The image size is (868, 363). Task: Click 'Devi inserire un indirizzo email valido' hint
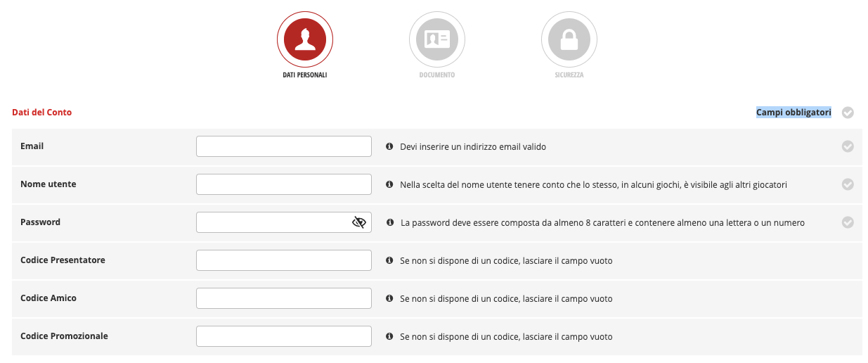click(x=473, y=147)
